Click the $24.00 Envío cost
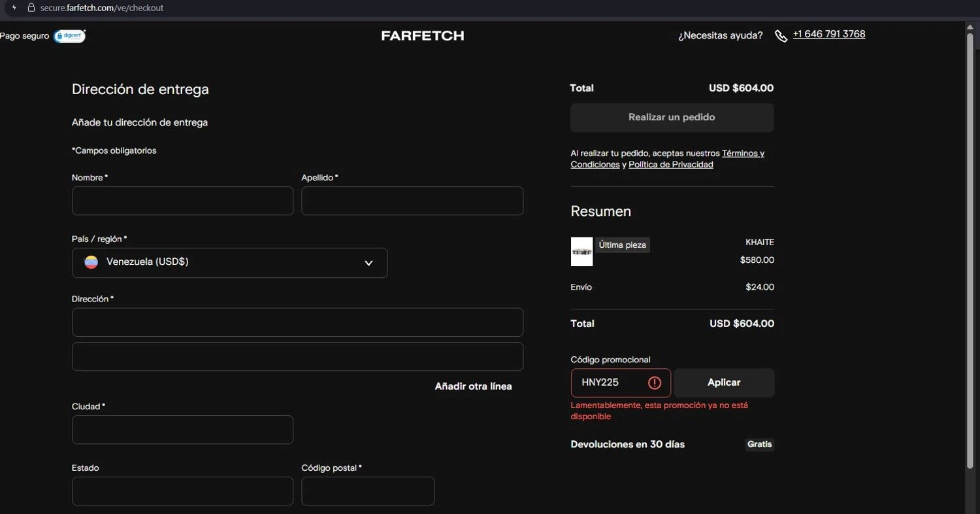This screenshot has width=980, height=514. tap(760, 287)
